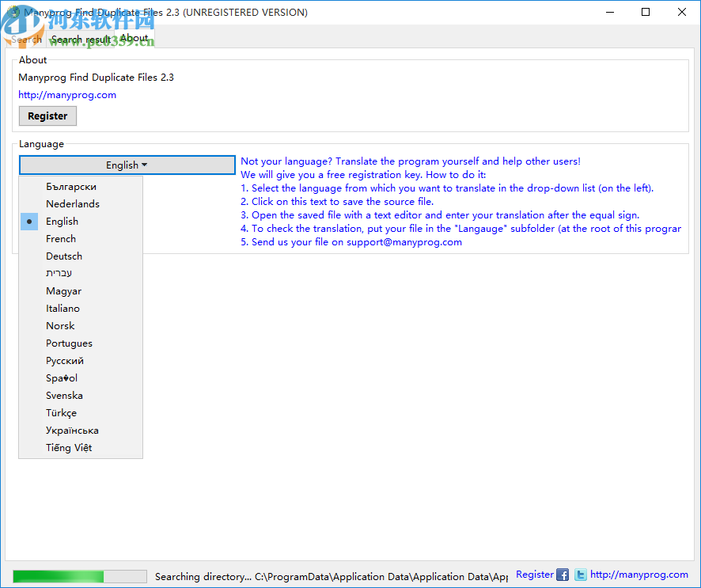
Task: Collapse the English language dropdown
Action: [127, 165]
